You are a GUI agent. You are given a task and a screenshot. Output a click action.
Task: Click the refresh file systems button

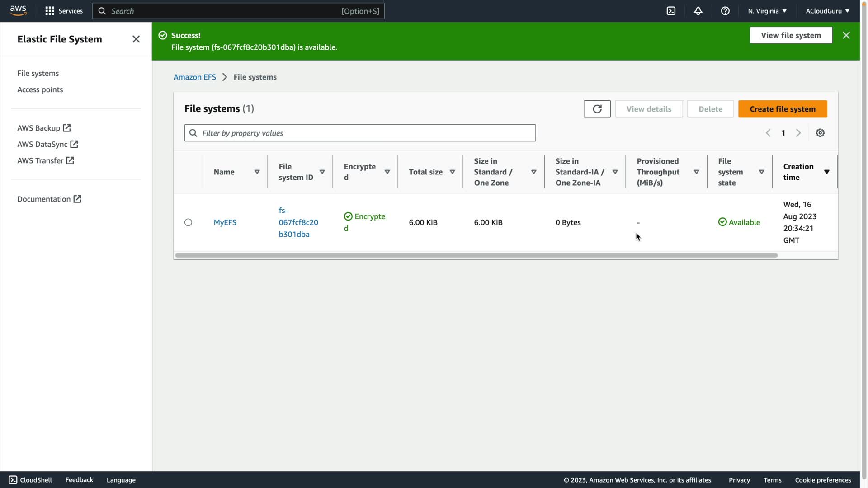(597, 109)
